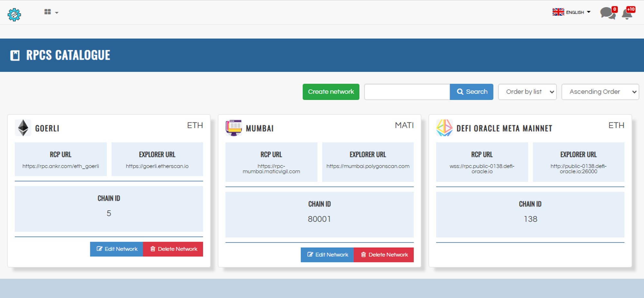
Task: Focus the network search input field
Action: click(407, 92)
